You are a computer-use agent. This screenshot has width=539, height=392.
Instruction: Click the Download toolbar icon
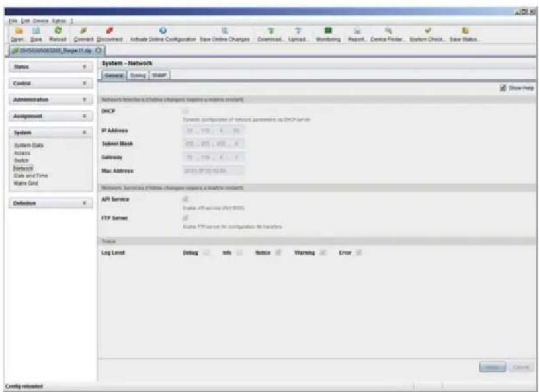[x=271, y=31]
